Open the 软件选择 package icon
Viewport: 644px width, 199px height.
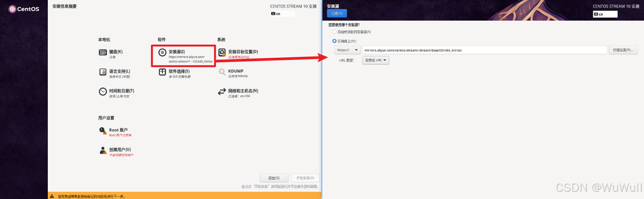163,72
